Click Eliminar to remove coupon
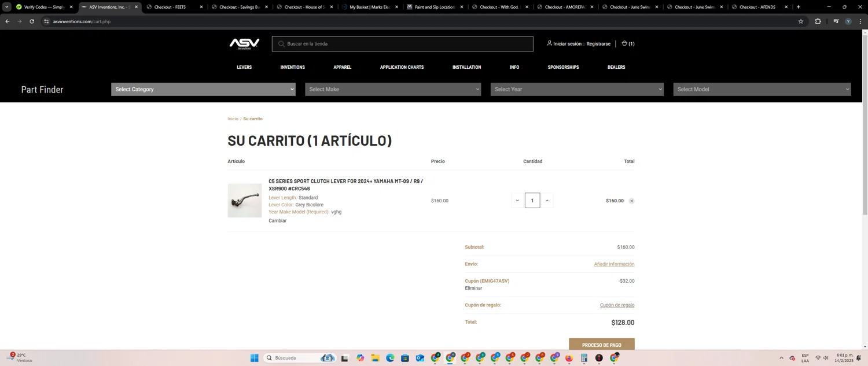The image size is (868, 366). [473, 288]
